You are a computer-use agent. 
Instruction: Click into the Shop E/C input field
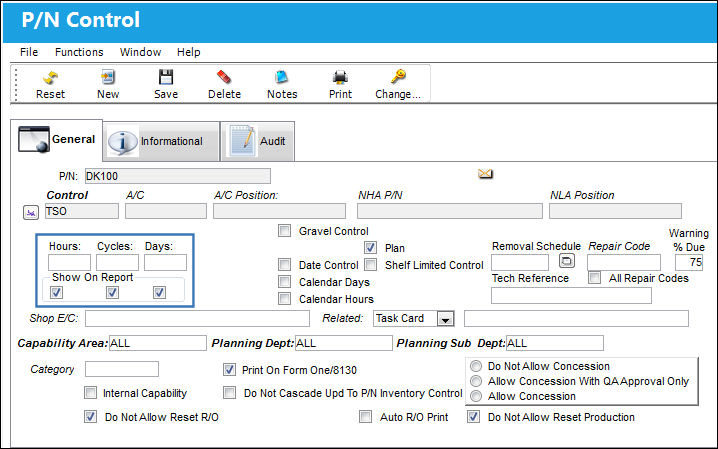[197, 319]
